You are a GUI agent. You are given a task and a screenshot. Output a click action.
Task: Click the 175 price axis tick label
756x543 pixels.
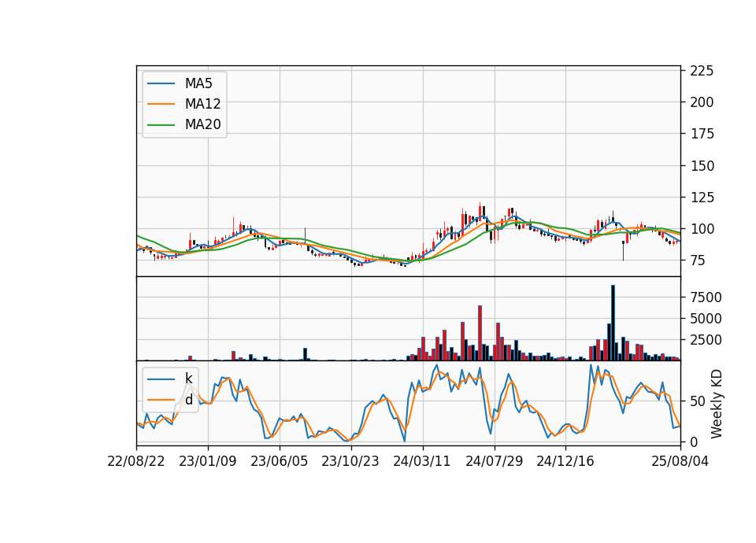[x=702, y=134]
